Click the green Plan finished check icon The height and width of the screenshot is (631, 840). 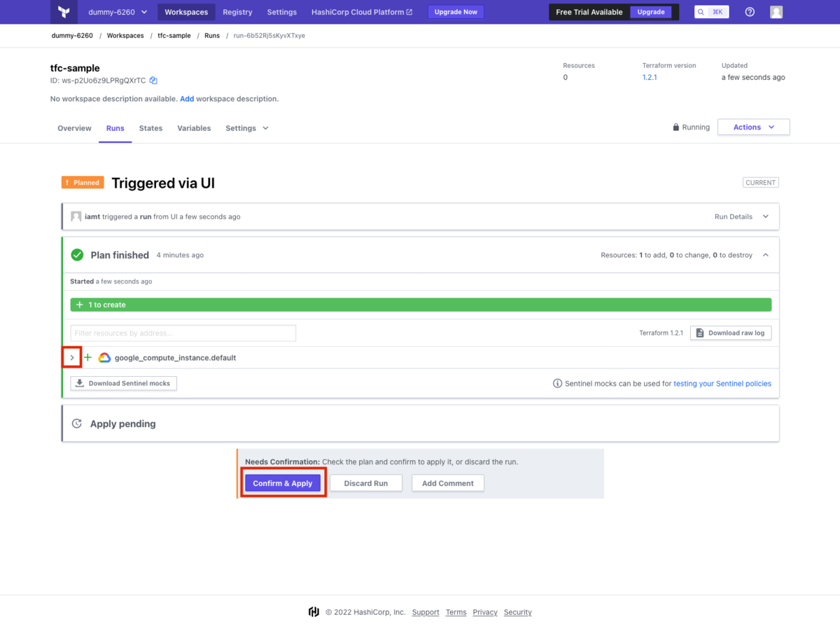point(77,255)
